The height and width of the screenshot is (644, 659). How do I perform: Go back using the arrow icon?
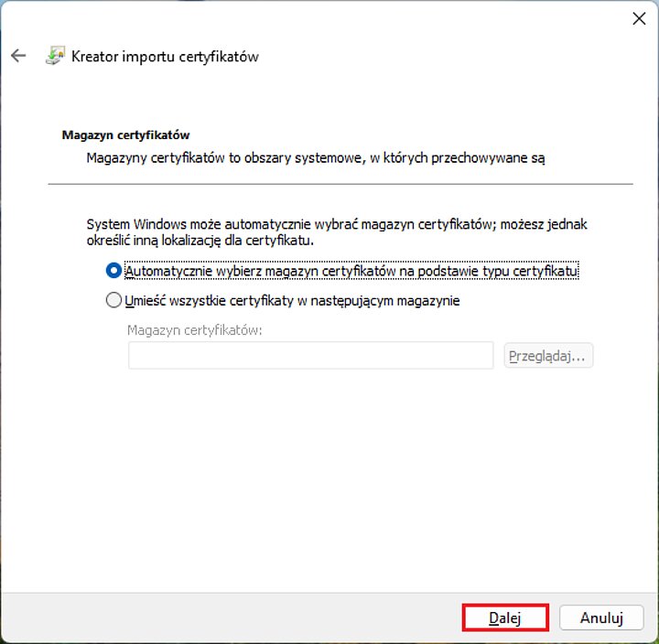click(x=18, y=56)
